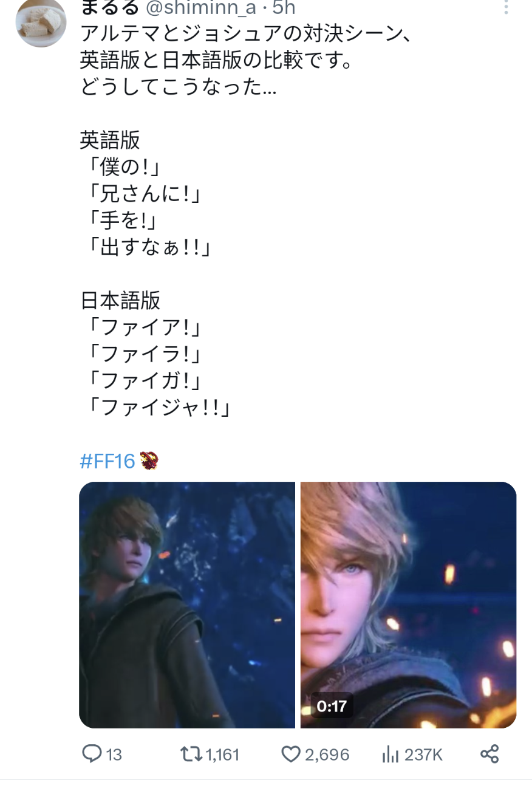Like the tweet via the heart icon
The height and width of the screenshot is (791, 532).
point(291,755)
